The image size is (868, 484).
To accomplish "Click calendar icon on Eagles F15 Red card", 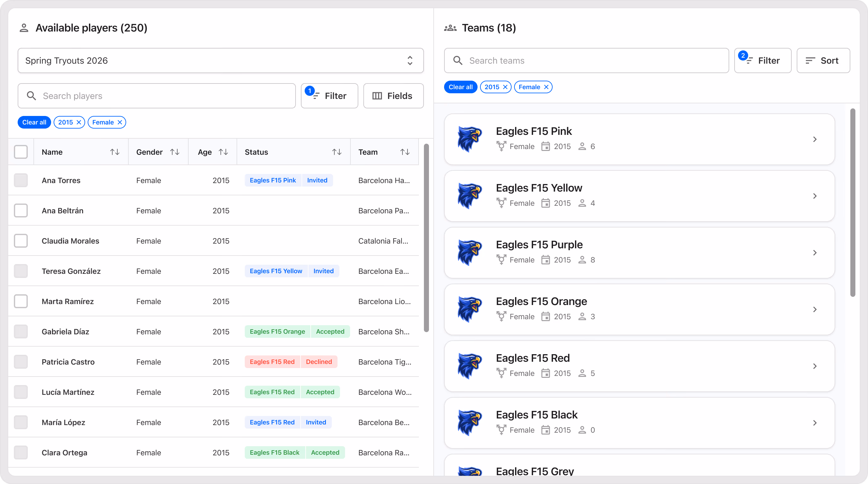I will tap(546, 373).
